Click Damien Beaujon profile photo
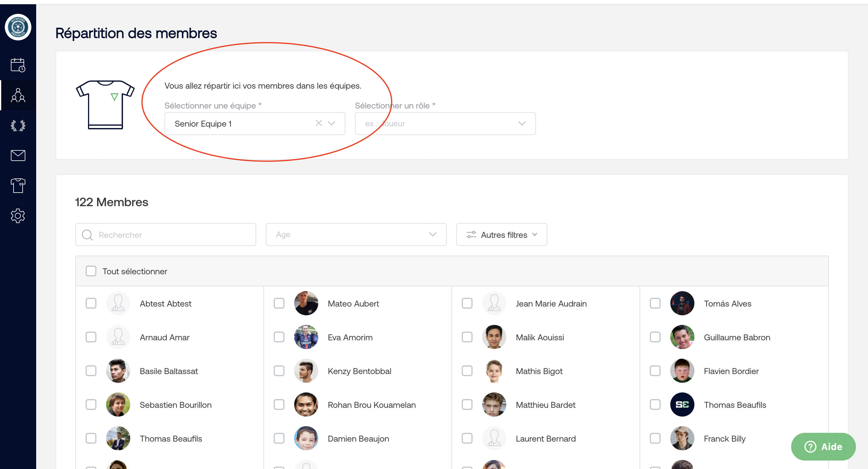 pos(306,438)
